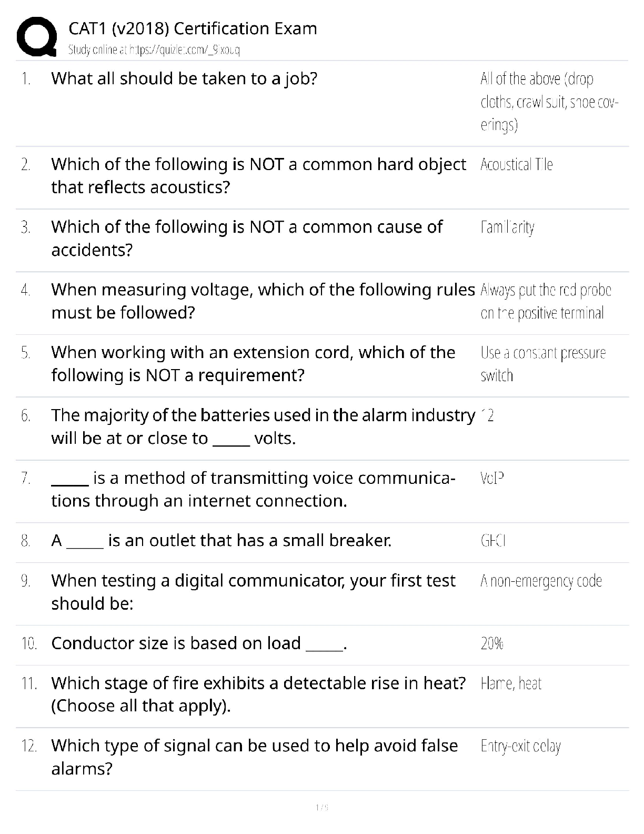This screenshot has width=644, height=834.
Task: Select question 12 about false alarms
Action: [254, 757]
